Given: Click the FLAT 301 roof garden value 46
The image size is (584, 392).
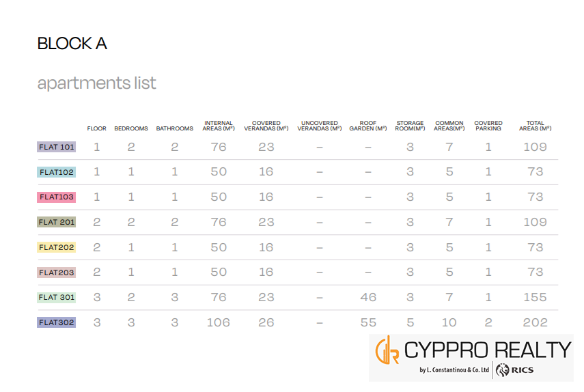Looking at the screenshot, I should click(368, 297).
